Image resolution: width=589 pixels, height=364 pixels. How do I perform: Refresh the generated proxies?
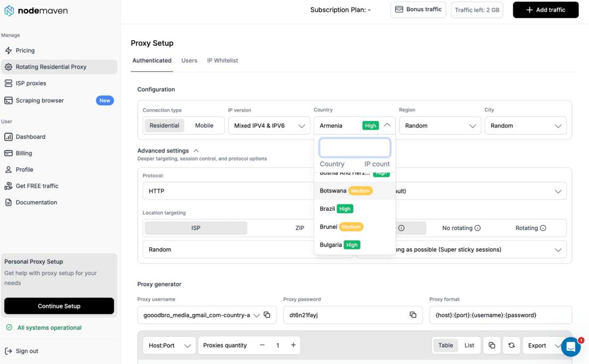[x=511, y=345]
